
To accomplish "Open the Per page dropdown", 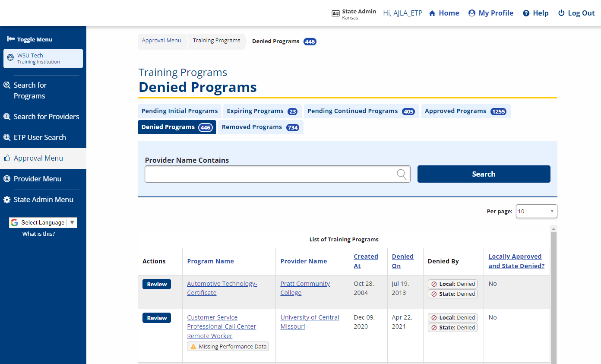I will pos(536,211).
